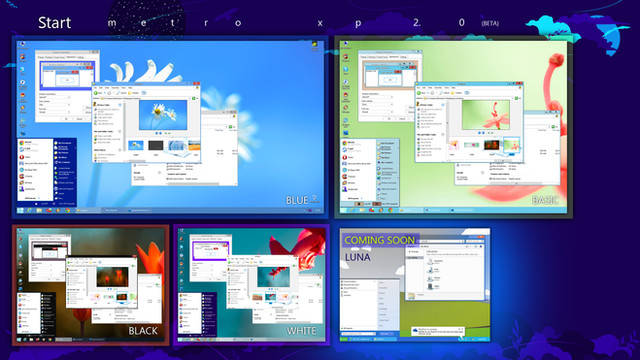Viewport: 640px width, 360px height.
Task: Select the dark orange flower thumbnail in BASIC filmstrip
Action: point(491,145)
